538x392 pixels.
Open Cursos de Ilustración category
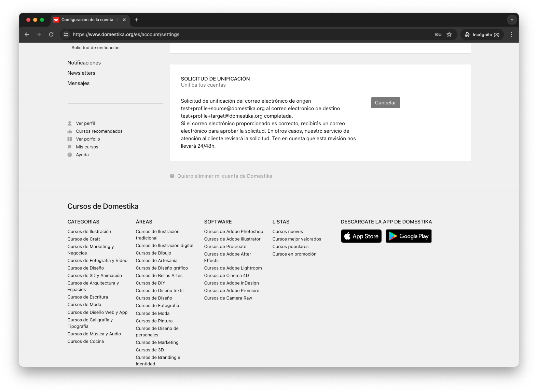[89, 232]
